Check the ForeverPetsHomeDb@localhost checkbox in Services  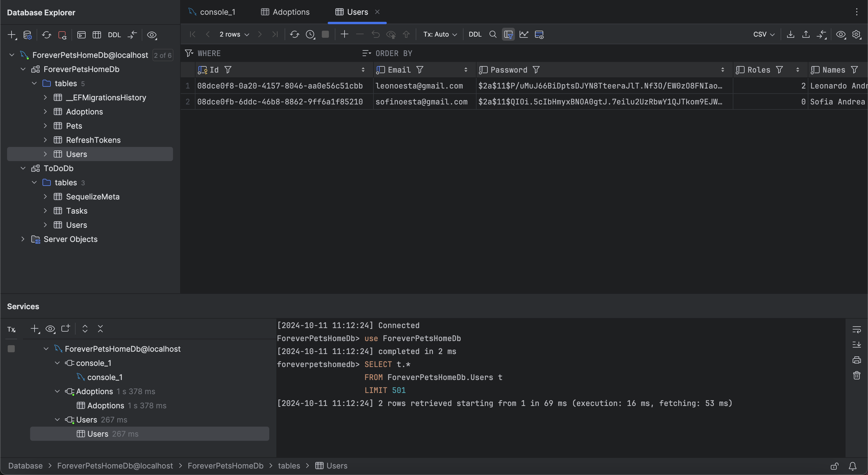(11, 349)
